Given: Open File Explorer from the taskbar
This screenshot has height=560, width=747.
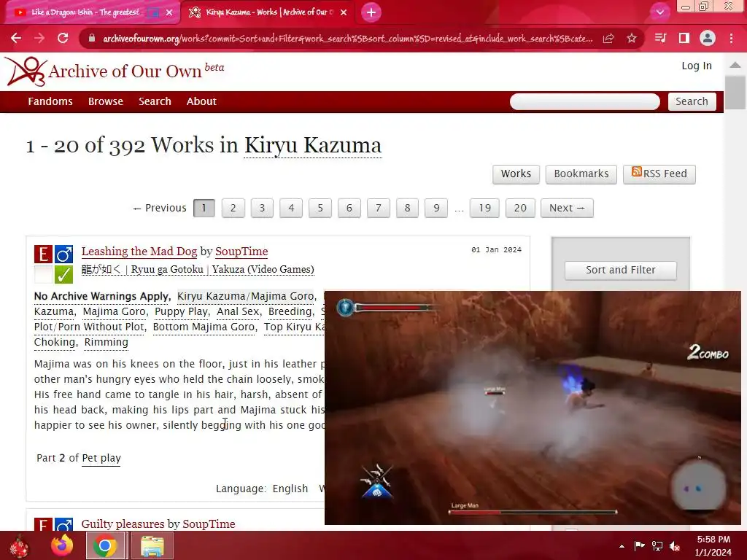Looking at the screenshot, I should point(152,545).
